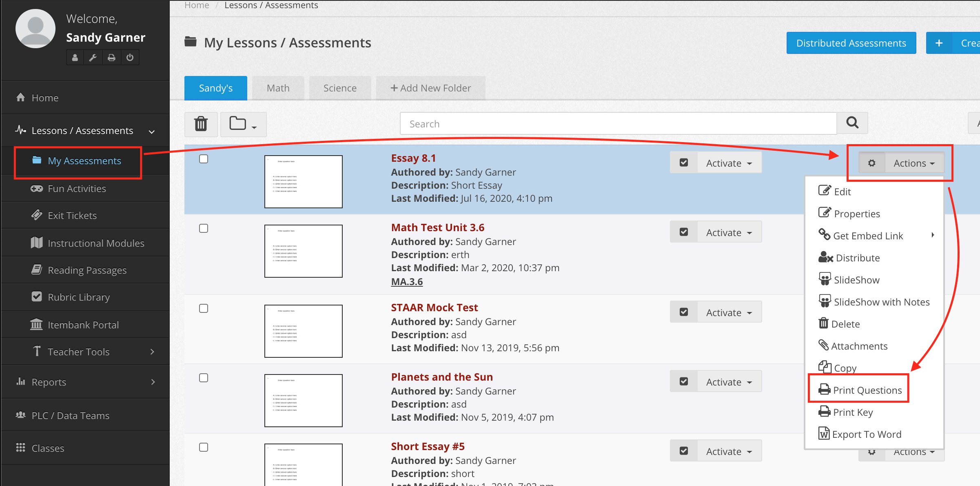Screen dimensions: 980x486
Task: Click inside the Search field
Action: point(571,123)
